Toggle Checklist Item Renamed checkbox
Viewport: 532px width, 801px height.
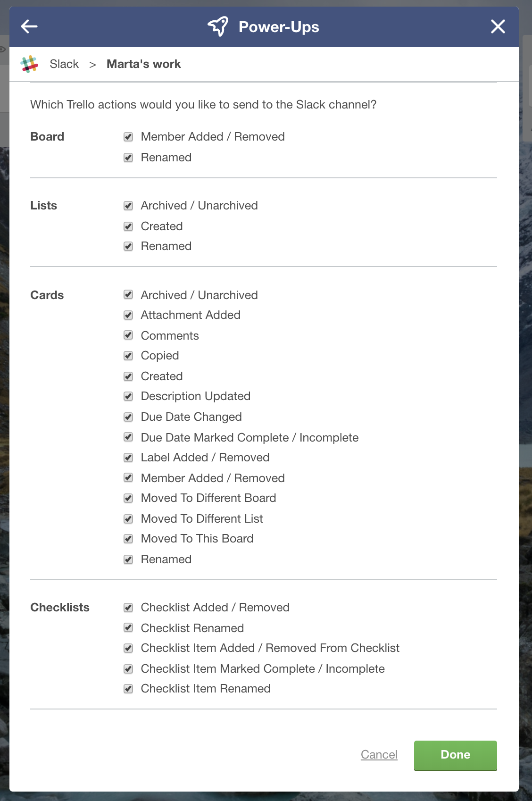(128, 689)
